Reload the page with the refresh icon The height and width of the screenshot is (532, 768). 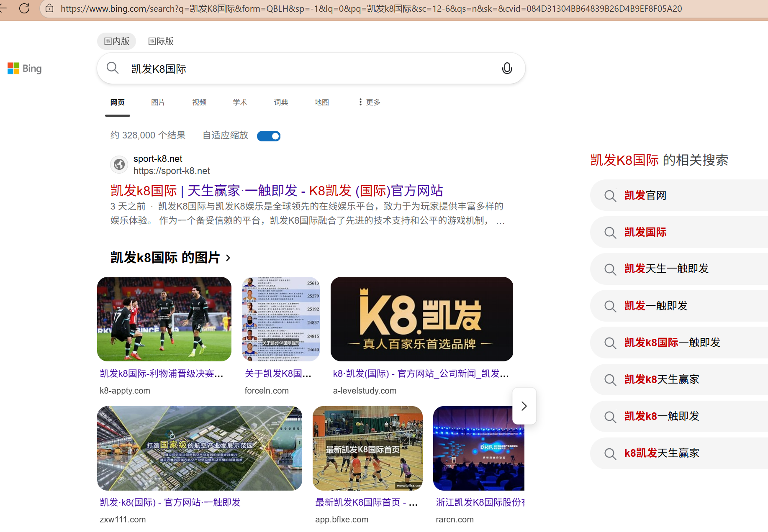click(24, 8)
